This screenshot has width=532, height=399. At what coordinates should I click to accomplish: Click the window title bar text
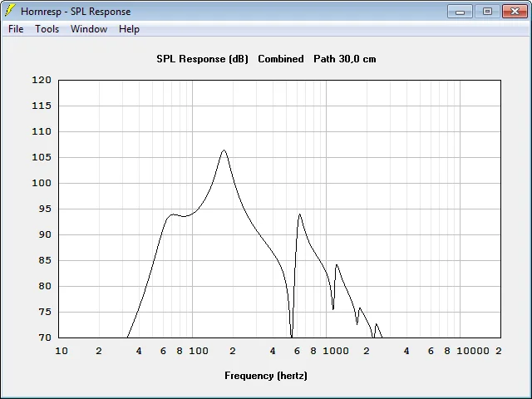(76, 12)
